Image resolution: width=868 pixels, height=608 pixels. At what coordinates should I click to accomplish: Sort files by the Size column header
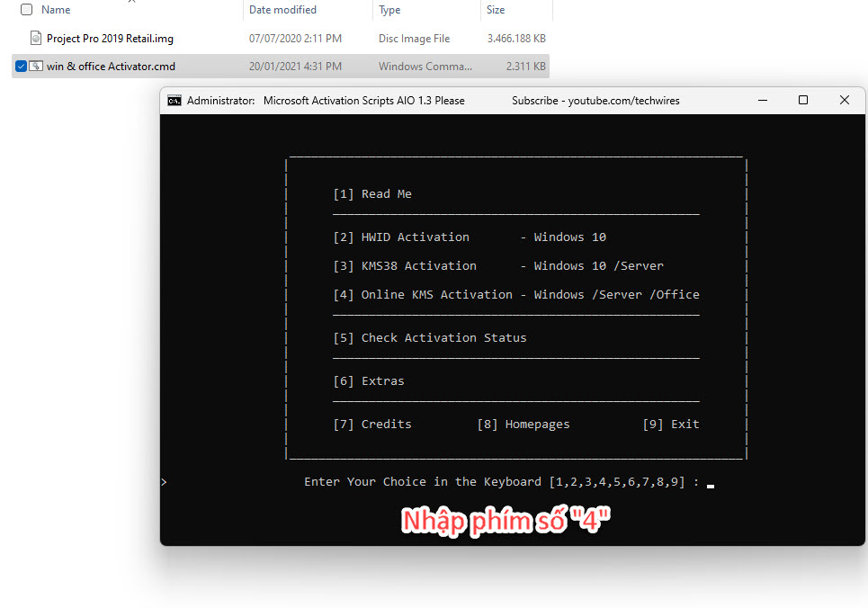[x=496, y=10]
